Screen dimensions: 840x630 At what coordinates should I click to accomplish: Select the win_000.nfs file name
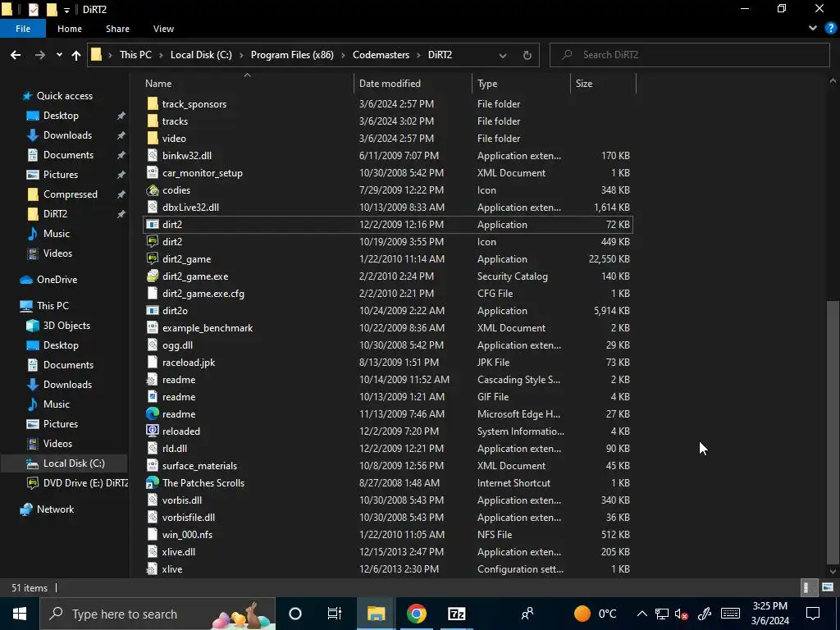(188, 535)
